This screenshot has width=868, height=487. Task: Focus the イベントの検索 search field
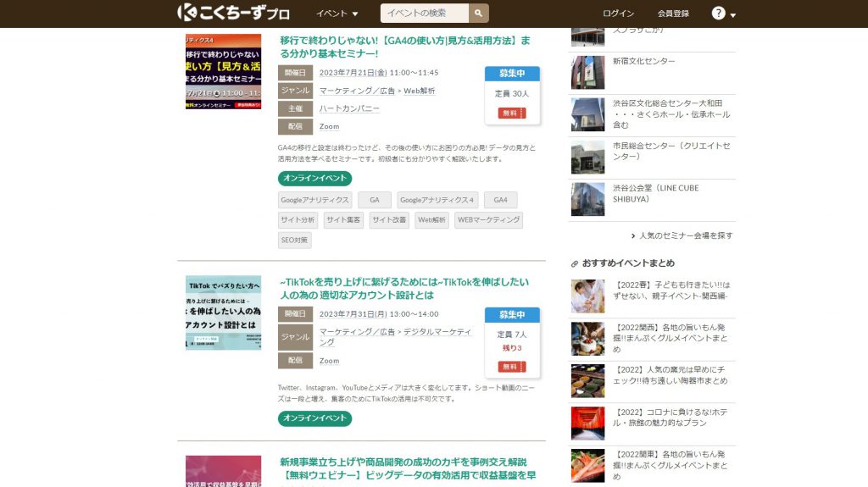tap(424, 13)
